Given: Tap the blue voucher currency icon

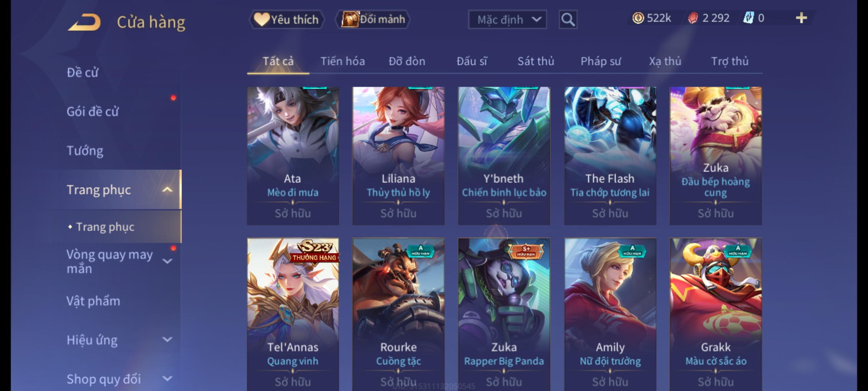Looking at the screenshot, I should 748,18.
